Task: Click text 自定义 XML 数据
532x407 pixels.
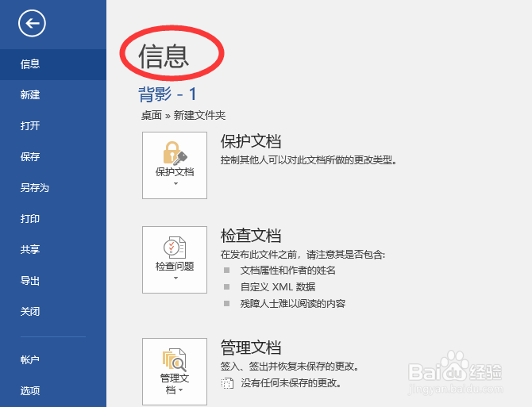Action: pyautogui.click(x=278, y=287)
